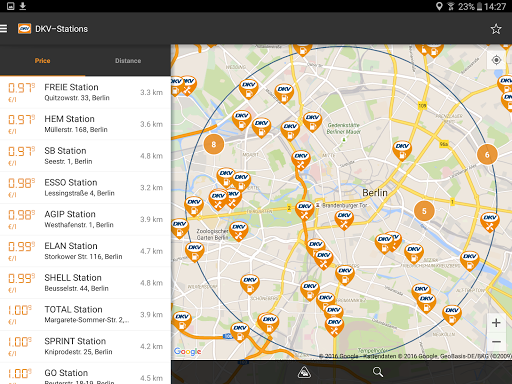Expand the orange cluster marker labeled 6
The height and width of the screenshot is (384, 512).
pos(487,155)
